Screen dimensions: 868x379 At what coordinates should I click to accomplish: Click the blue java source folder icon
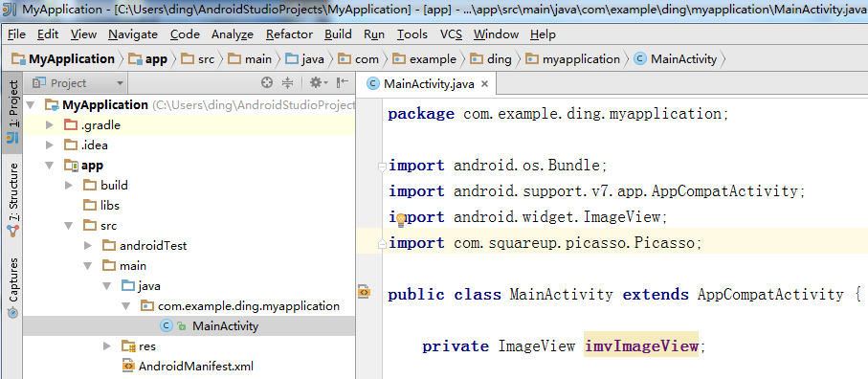tap(128, 286)
